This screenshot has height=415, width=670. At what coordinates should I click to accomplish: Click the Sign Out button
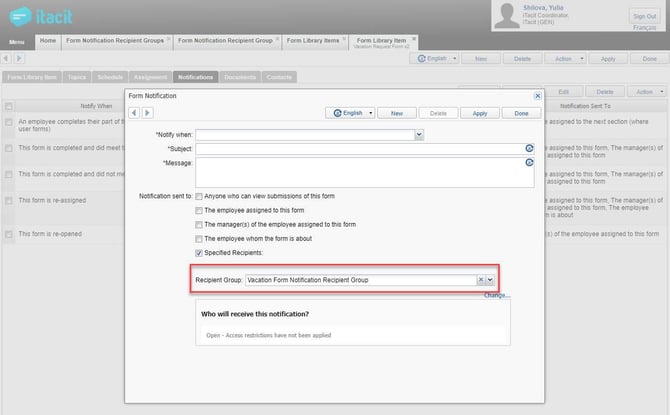644,16
